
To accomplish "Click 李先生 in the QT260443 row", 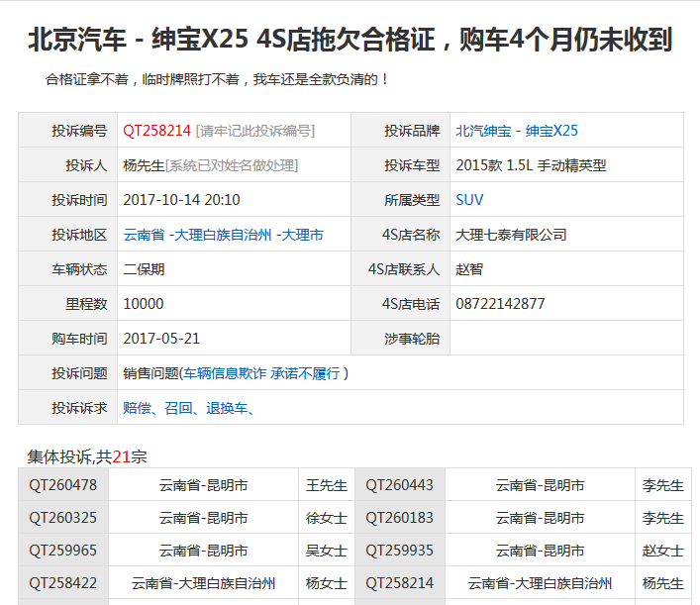I will [663, 485].
